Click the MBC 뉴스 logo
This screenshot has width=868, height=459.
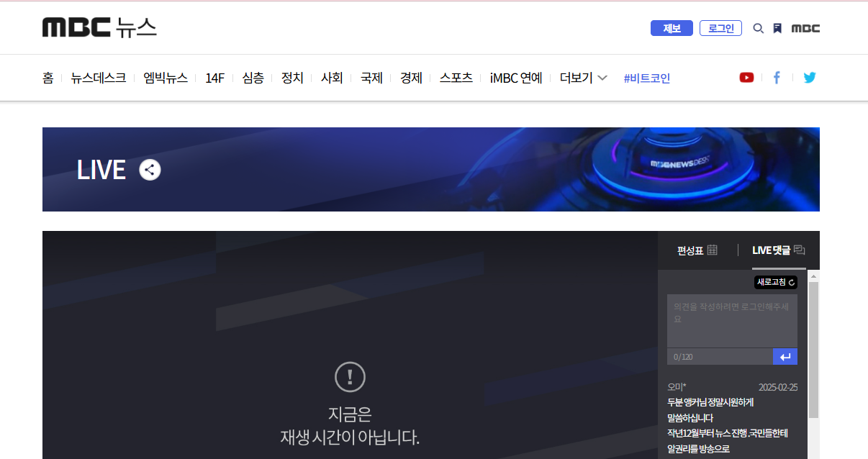[99, 27]
